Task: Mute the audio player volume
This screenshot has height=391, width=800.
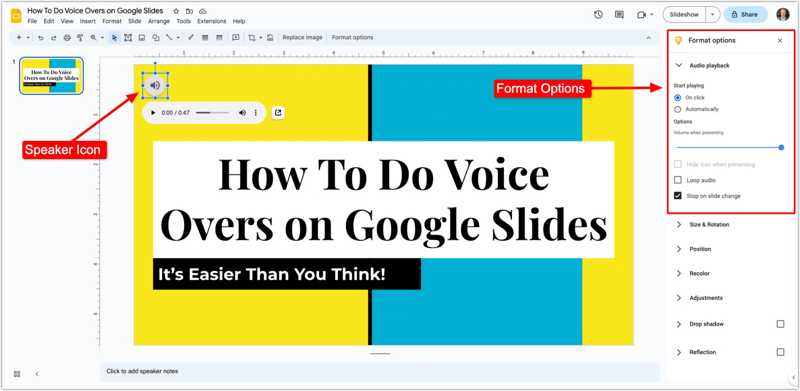Action: [242, 112]
